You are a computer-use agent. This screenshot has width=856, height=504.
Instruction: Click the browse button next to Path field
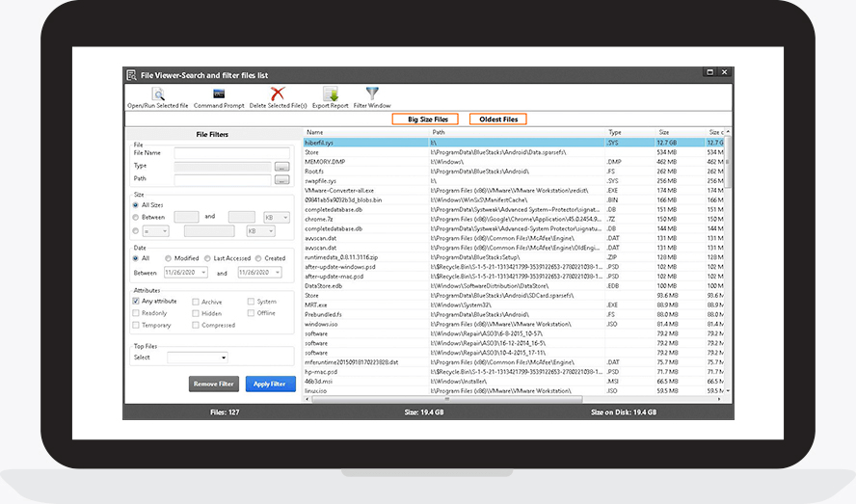(281, 179)
